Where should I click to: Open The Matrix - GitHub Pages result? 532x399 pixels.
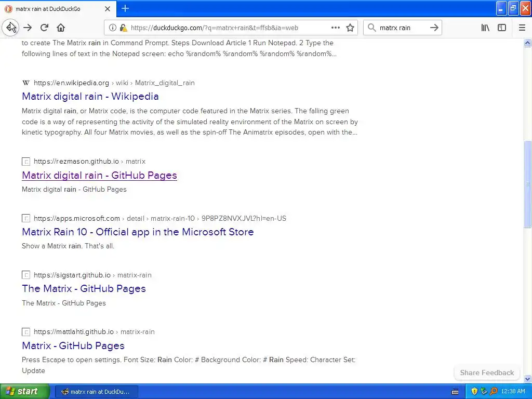[84, 289]
